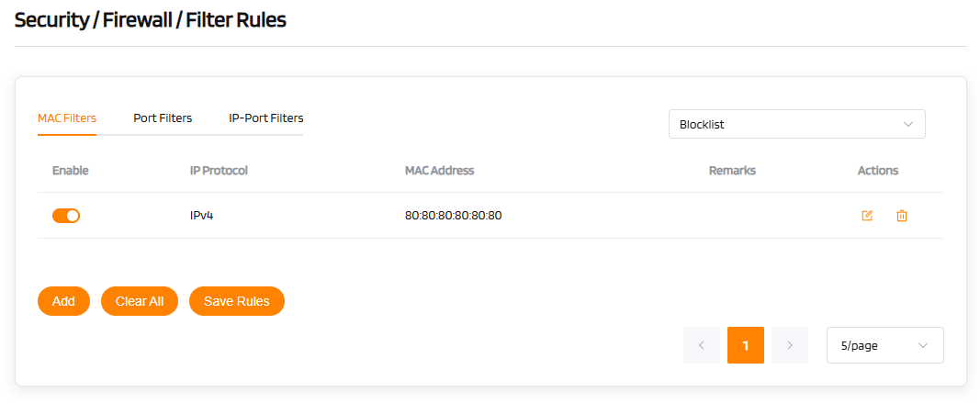Image resolution: width=980 pixels, height=403 pixels.
Task: Click the Remarks column header
Action: [x=732, y=171]
